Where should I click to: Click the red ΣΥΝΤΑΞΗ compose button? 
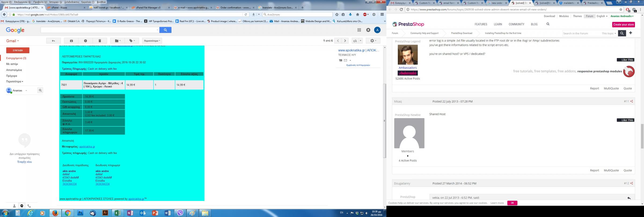coord(18,50)
